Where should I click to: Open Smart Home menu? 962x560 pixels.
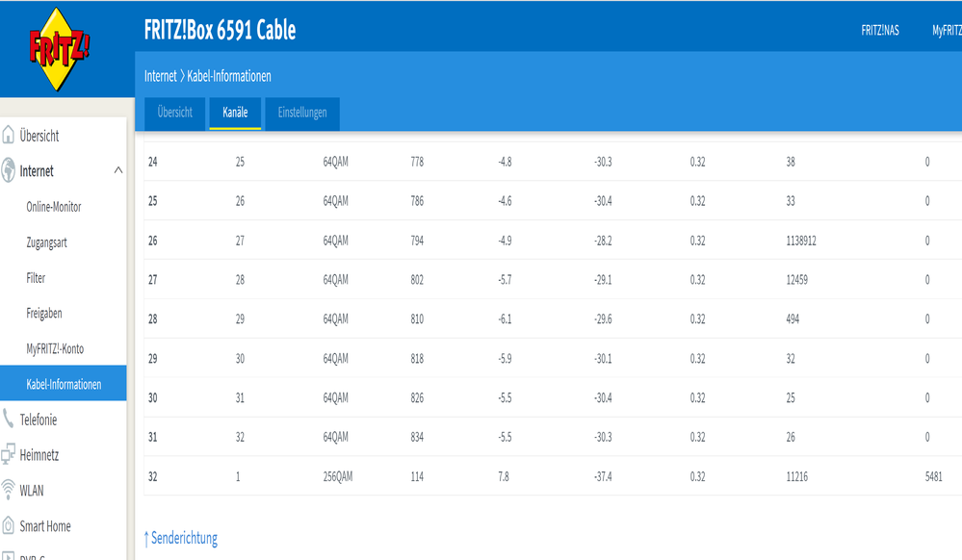pos(45,526)
